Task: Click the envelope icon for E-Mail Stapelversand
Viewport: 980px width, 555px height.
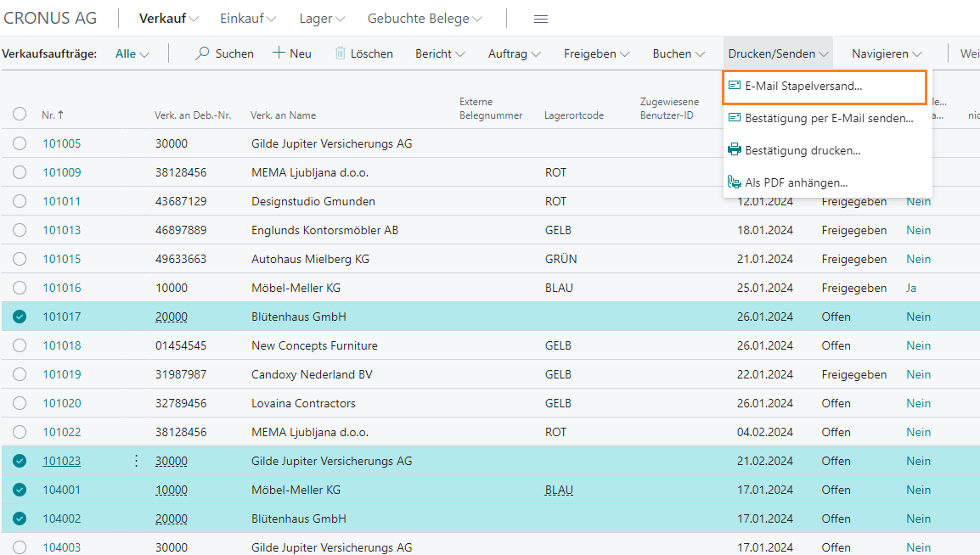Action: pyautogui.click(x=735, y=86)
